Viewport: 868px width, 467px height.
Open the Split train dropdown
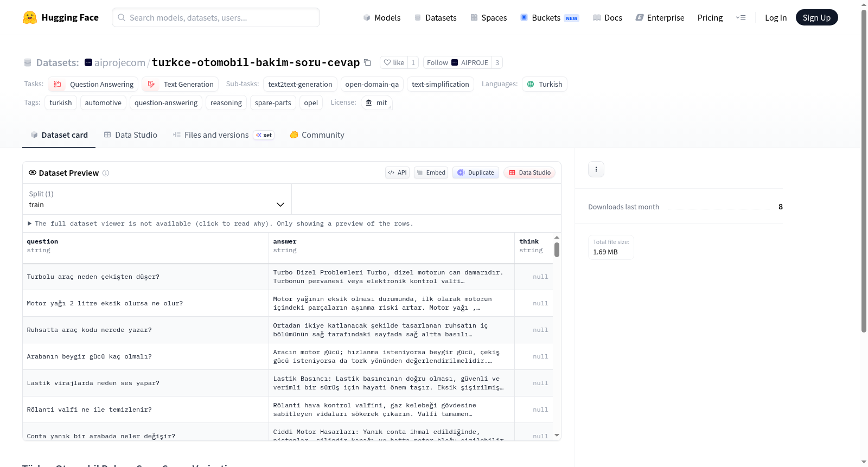pyautogui.click(x=157, y=199)
